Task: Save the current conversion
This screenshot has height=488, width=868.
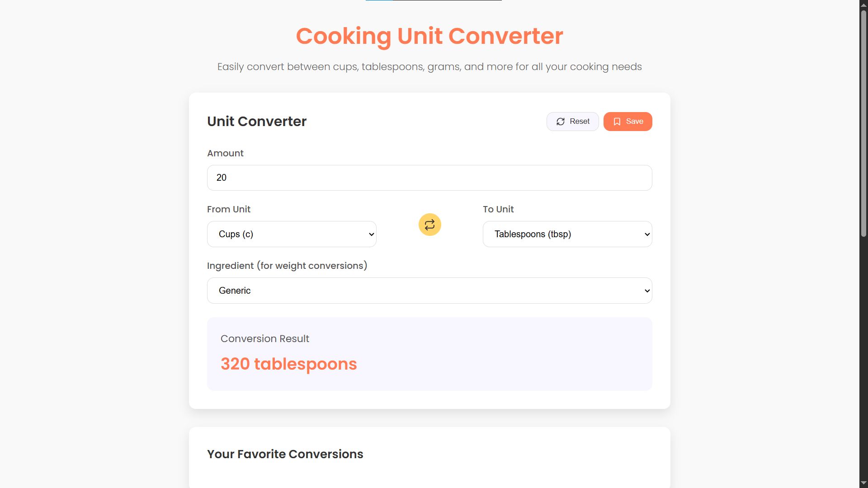Action: [627, 122]
